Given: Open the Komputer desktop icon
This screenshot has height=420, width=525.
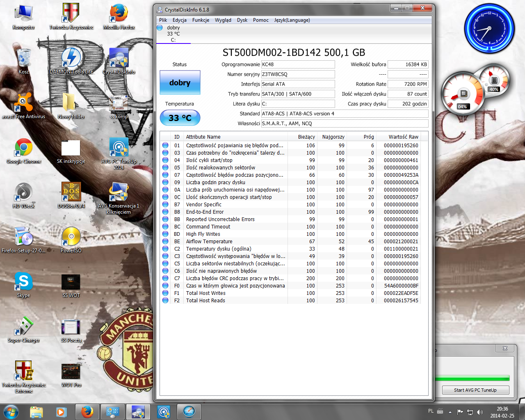Looking at the screenshot, I should tap(23, 17).
